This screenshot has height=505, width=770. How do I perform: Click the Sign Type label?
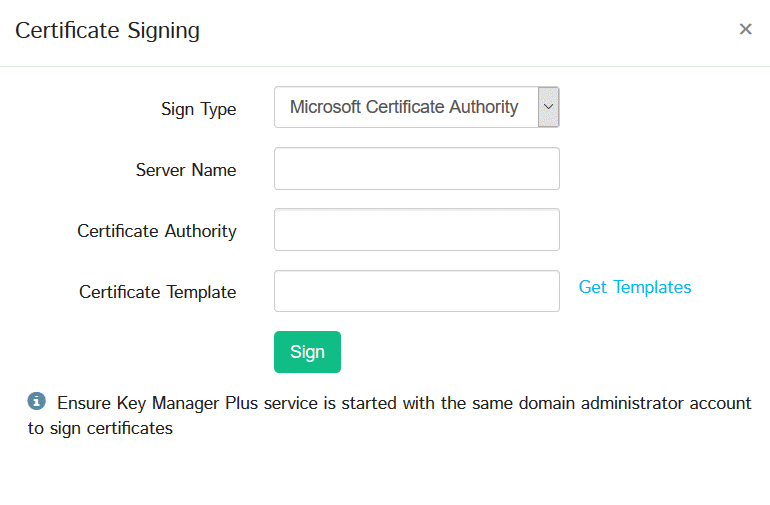pyautogui.click(x=198, y=109)
